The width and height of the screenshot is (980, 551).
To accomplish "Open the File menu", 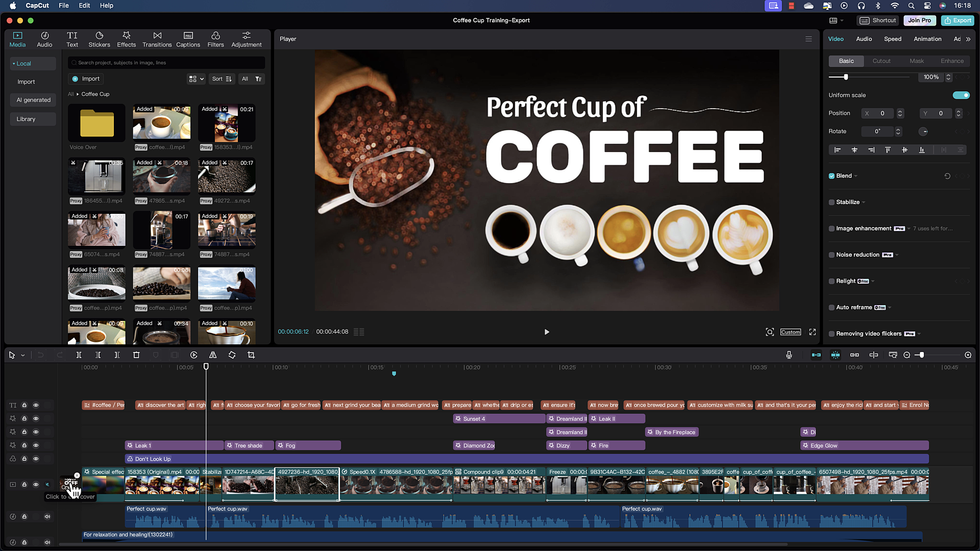I will click(64, 6).
